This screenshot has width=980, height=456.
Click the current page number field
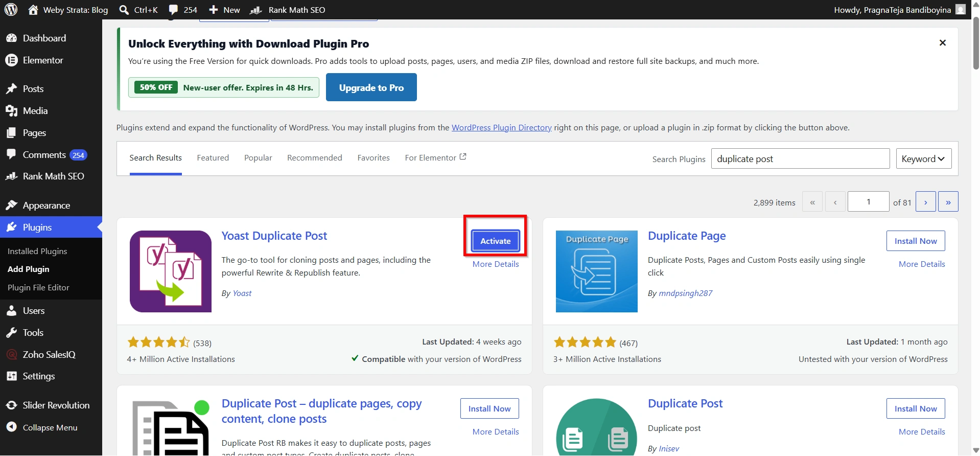869,202
